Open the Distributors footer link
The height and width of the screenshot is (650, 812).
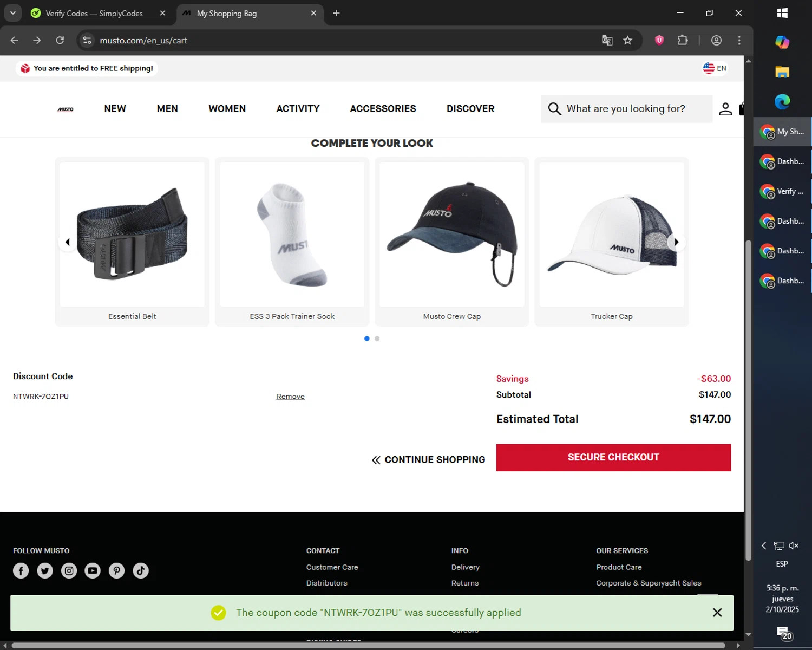[327, 583]
